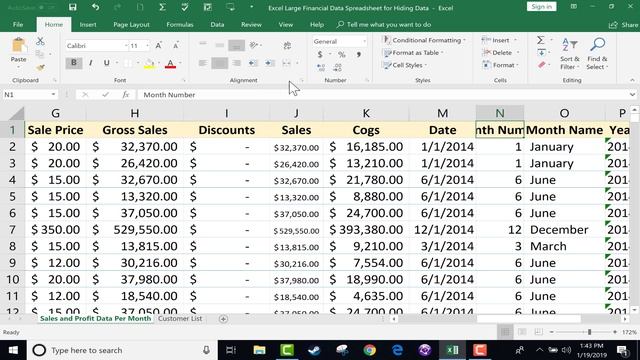Switch to Page Layout view icon
Viewport: 640px width, 360px height.
coord(522,332)
